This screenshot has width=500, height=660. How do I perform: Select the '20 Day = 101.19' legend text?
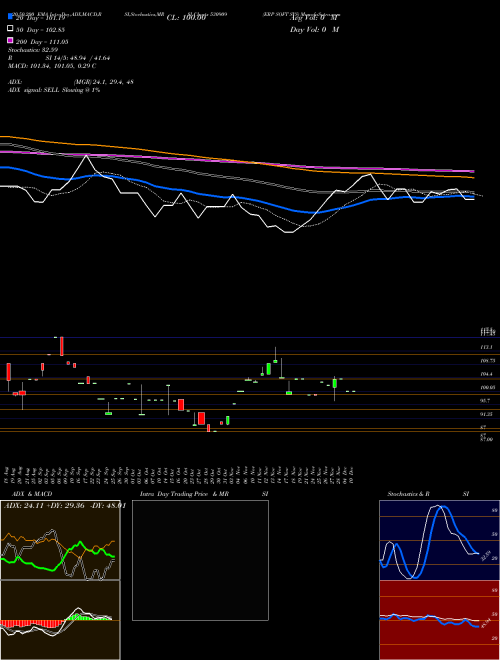click(x=40, y=18)
